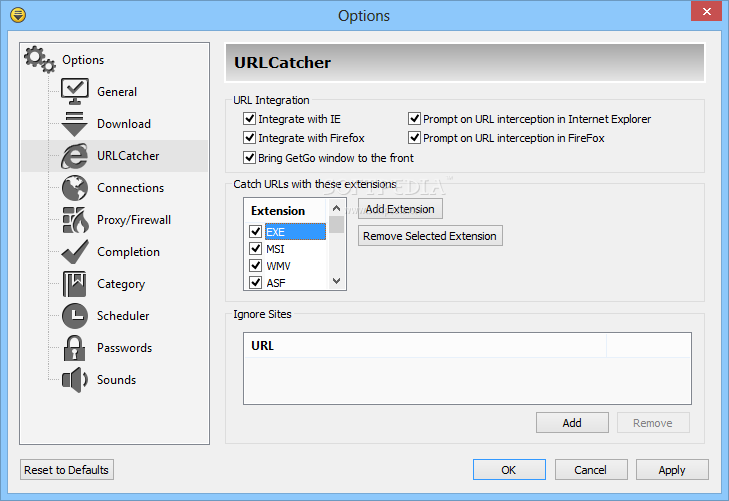Click the Add Extension button
729x501 pixels.
coord(400,209)
